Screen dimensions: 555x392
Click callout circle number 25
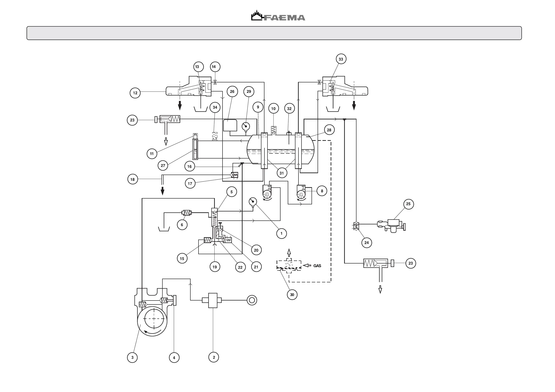coord(408,204)
